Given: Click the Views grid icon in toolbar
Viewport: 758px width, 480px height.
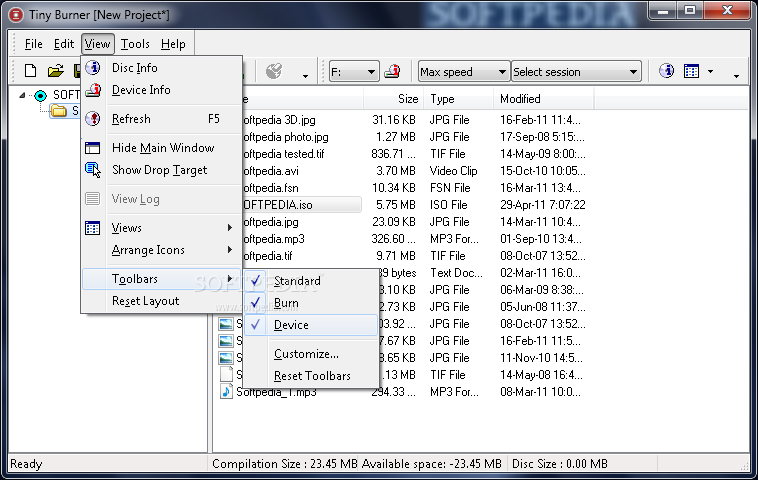Looking at the screenshot, I should [691, 72].
